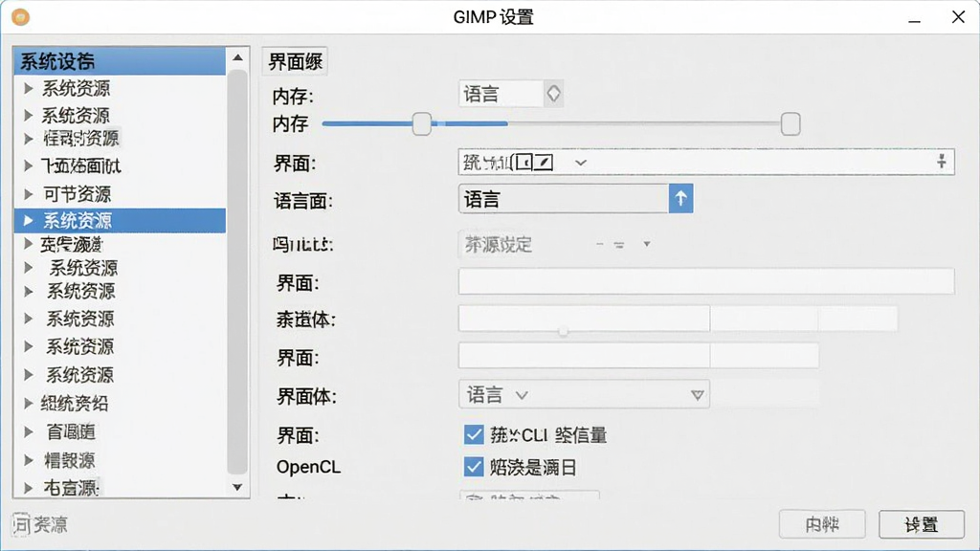Click the blue up-arrow button beside 语言面 field
The image size is (980, 551).
tap(680, 199)
